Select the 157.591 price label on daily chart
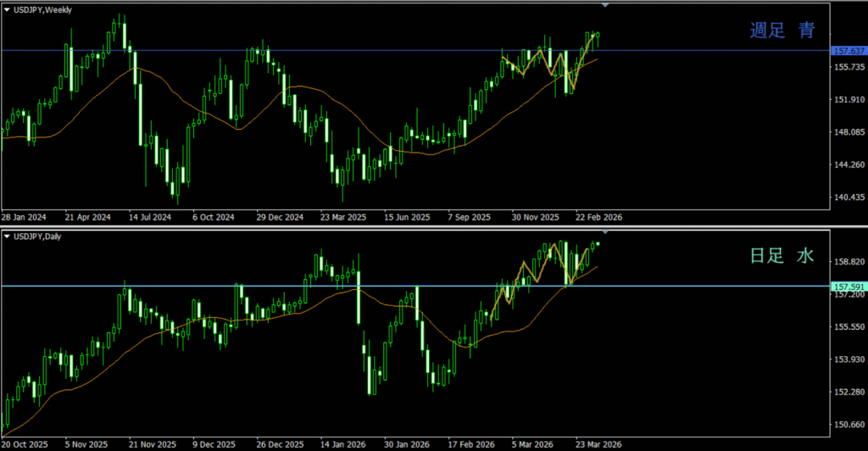Screen dimensions: 868x451 [x=848, y=287]
